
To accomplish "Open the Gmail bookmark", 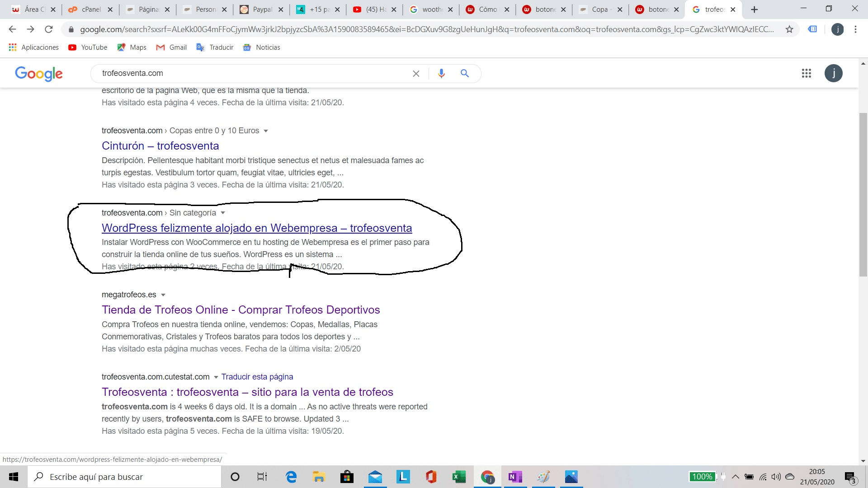I will 171,47.
